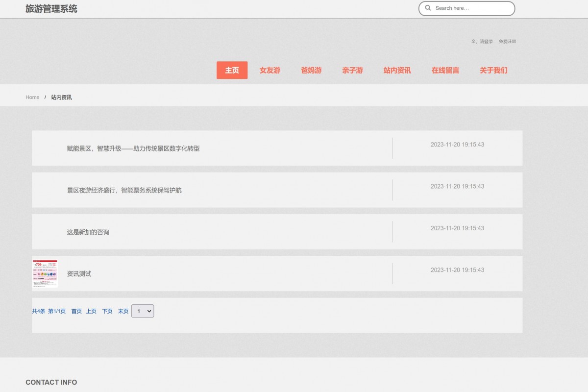View the 站内资讯 page
The height and width of the screenshot is (392, 588).
397,70
